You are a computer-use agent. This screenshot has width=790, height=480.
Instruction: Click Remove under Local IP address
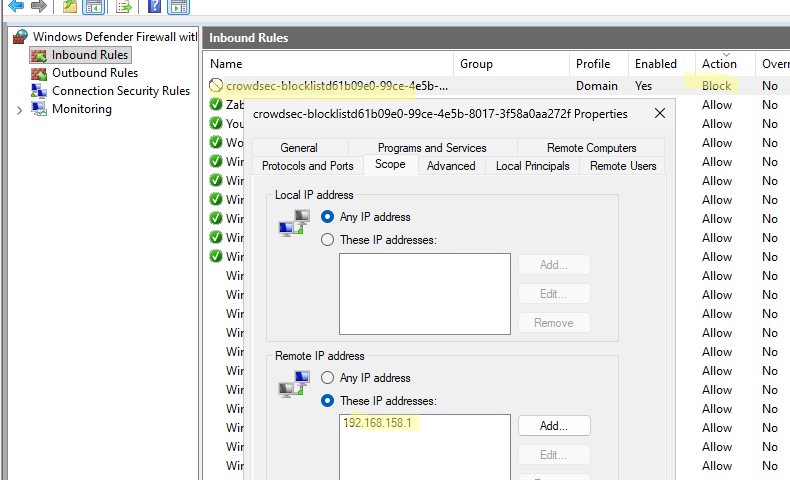(554, 323)
